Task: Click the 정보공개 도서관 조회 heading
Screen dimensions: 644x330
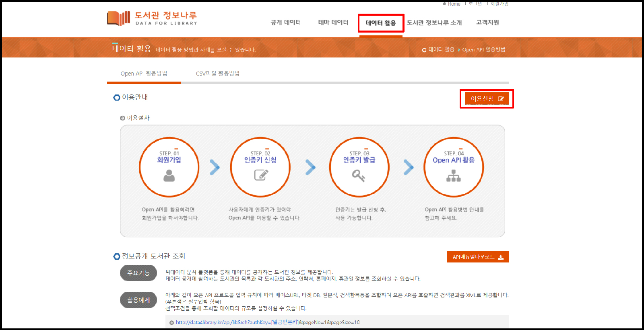Action: click(x=153, y=256)
